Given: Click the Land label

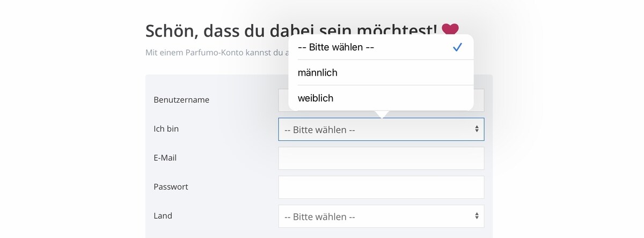Looking at the screenshot, I should click(x=163, y=216).
